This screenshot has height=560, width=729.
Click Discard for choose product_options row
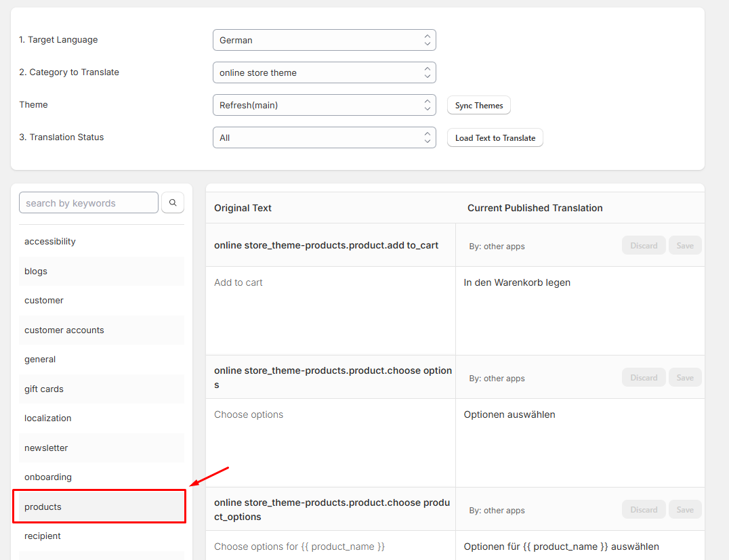click(644, 509)
